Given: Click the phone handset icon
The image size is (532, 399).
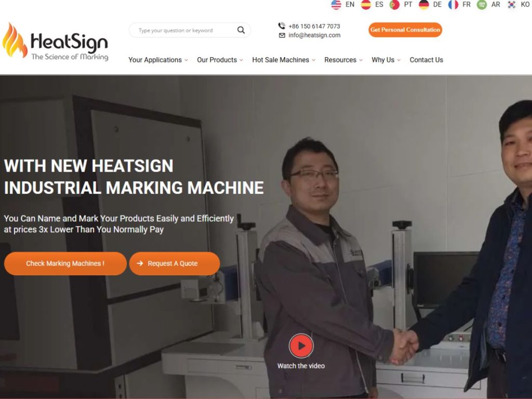Looking at the screenshot, I should [282, 26].
